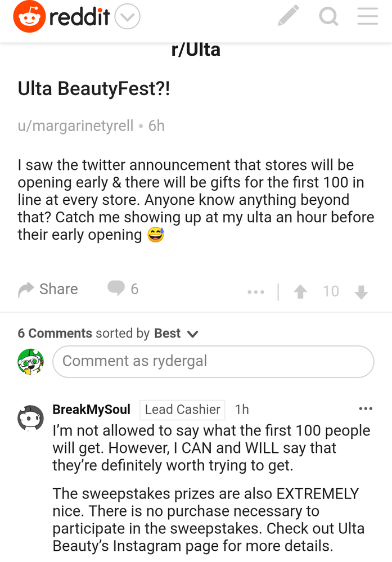
Task: Collapse BreakMySoul's comment thread
Action: pyautogui.click(x=30, y=418)
